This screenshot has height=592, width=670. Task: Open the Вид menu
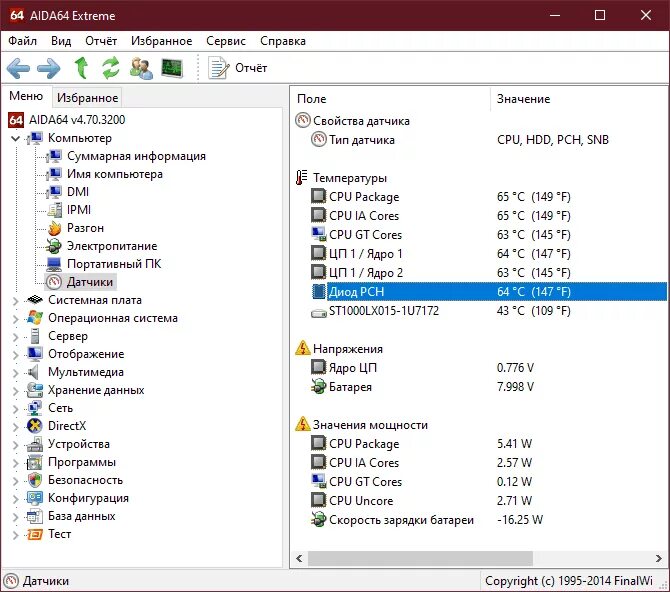[61, 41]
